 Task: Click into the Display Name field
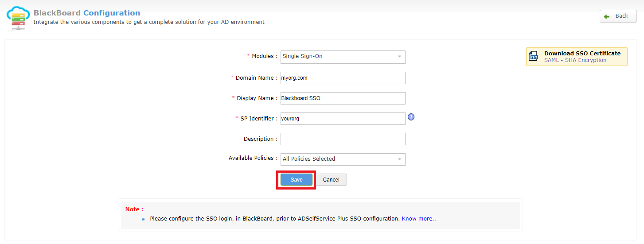tap(343, 98)
